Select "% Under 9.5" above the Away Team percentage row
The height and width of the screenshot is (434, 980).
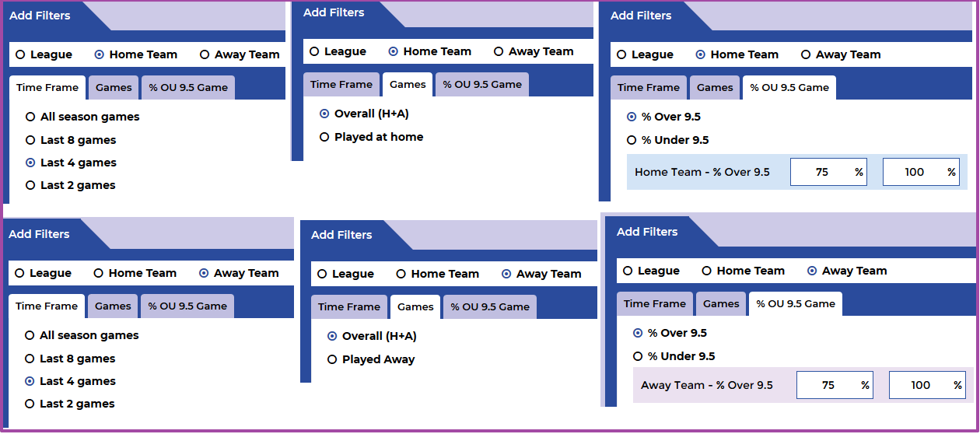(638, 356)
